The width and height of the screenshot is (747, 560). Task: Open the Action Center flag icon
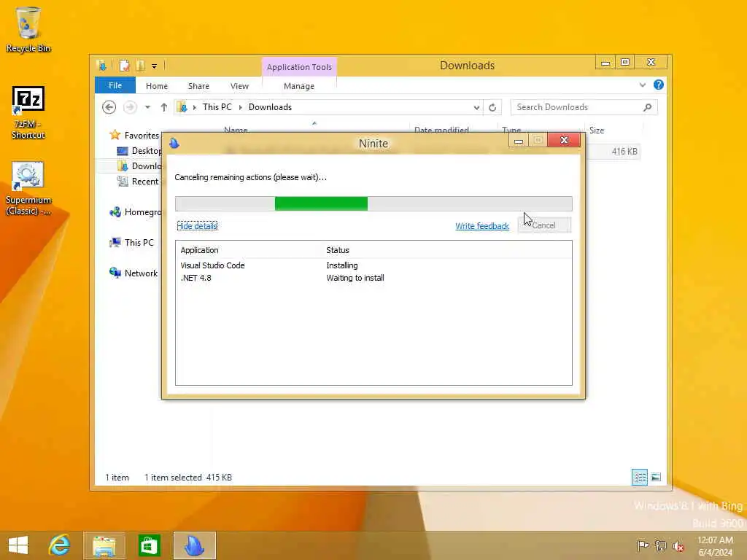[x=643, y=545]
